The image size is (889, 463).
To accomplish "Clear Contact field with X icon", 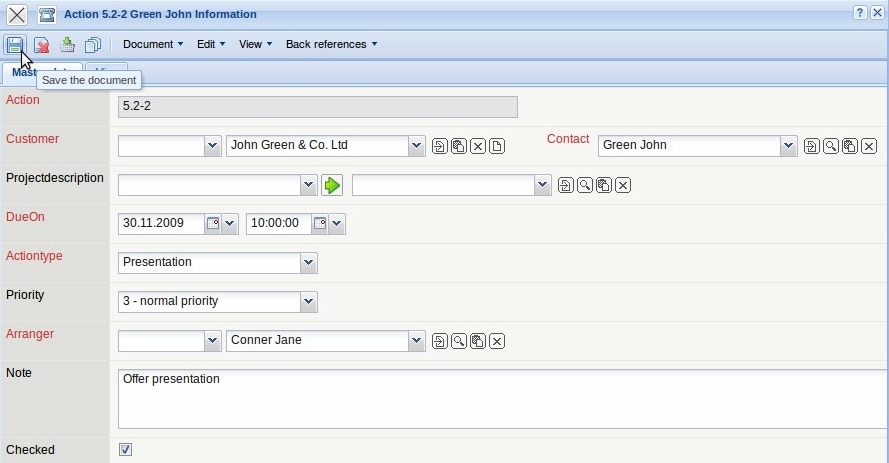I will [x=869, y=146].
